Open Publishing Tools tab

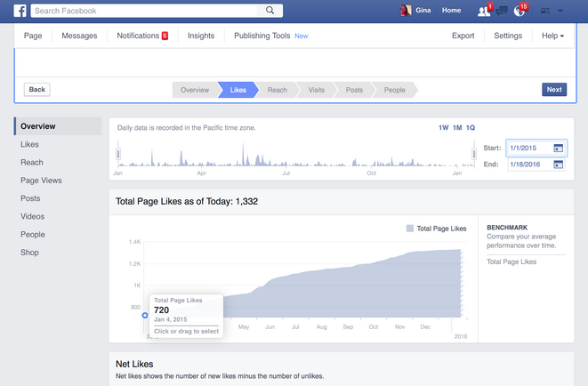(262, 36)
